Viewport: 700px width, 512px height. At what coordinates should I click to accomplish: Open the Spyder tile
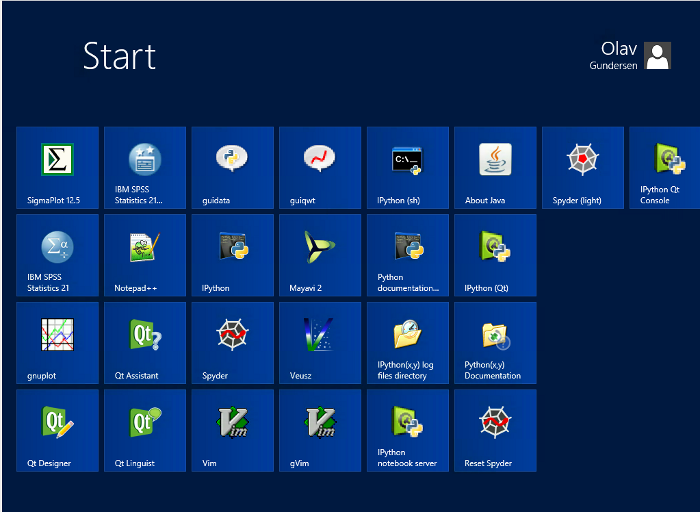[233, 343]
